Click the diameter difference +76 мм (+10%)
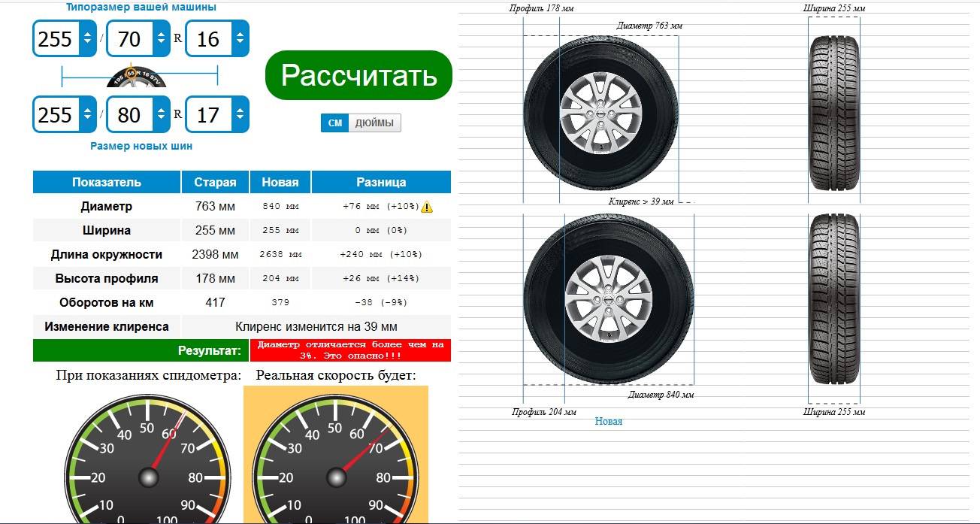This screenshot has width=980, height=524. (x=380, y=207)
